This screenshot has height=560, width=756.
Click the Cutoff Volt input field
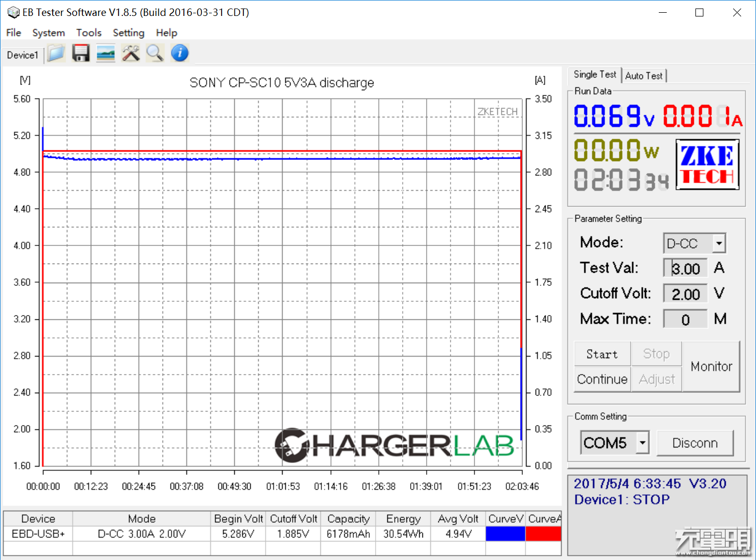coord(685,294)
